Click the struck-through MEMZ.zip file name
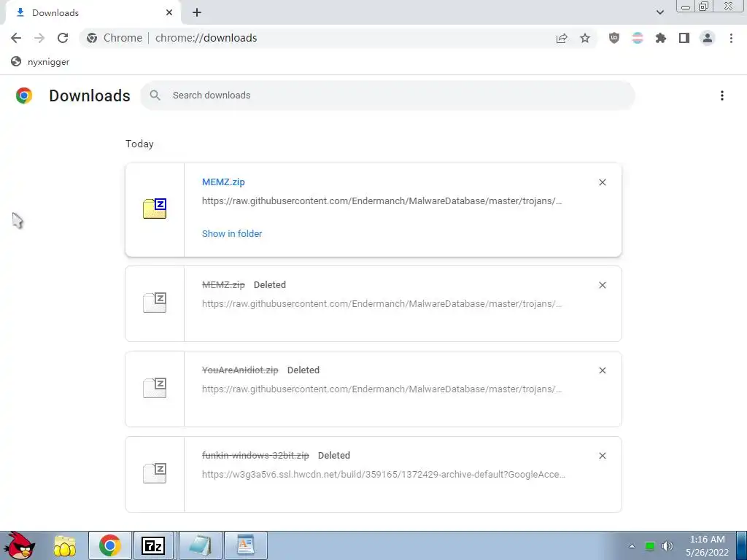 (x=223, y=285)
